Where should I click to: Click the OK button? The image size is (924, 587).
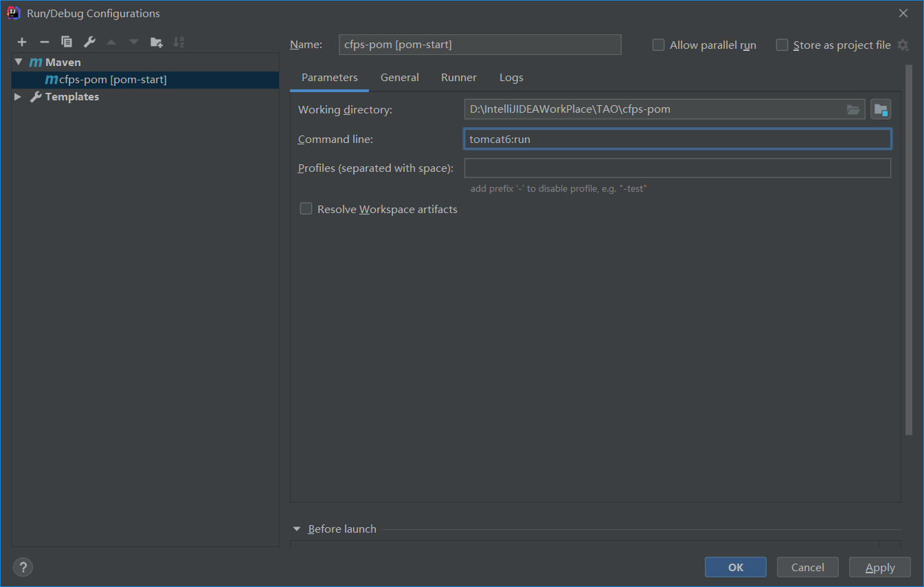point(735,567)
